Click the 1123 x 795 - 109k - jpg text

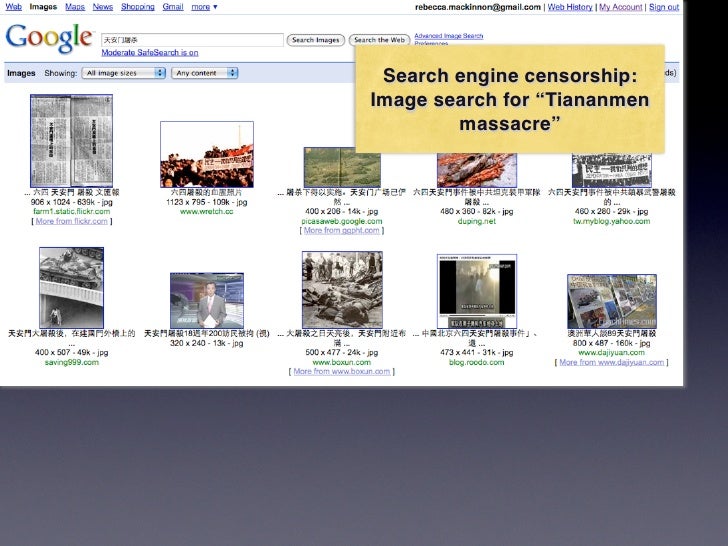[x=207, y=202]
